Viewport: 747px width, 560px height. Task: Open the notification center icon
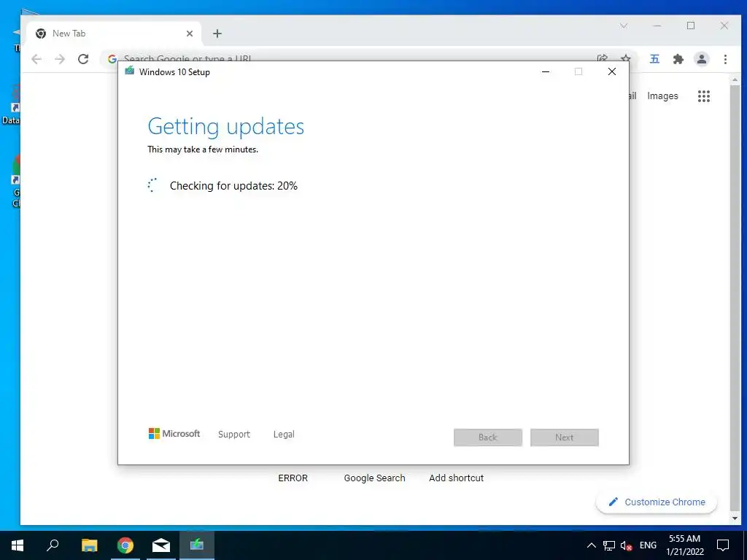[x=723, y=545]
